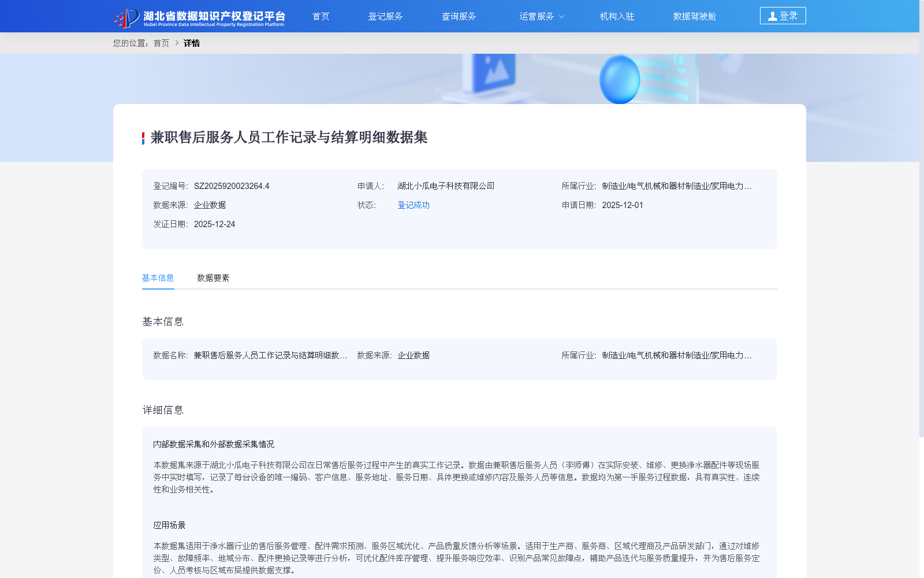Click 所属行业 value in 基本信息 section
Screen dimensions: 924x578
tap(677, 355)
